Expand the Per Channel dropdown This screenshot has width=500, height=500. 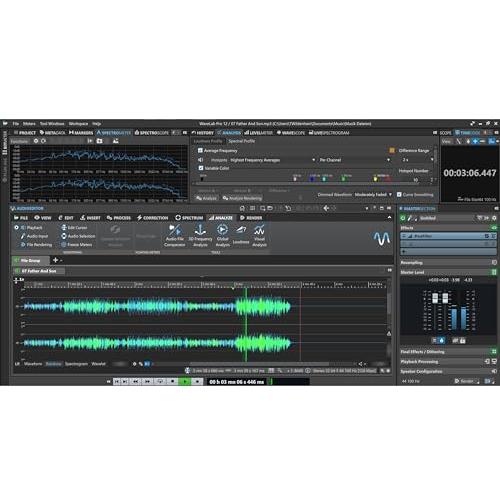tap(355, 160)
